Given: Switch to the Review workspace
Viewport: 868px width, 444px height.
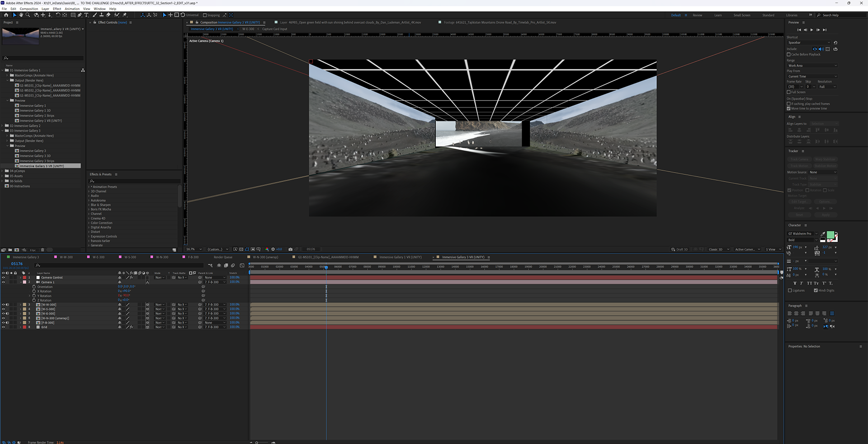Looking at the screenshot, I should pyautogui.click(x=698, y=15).
